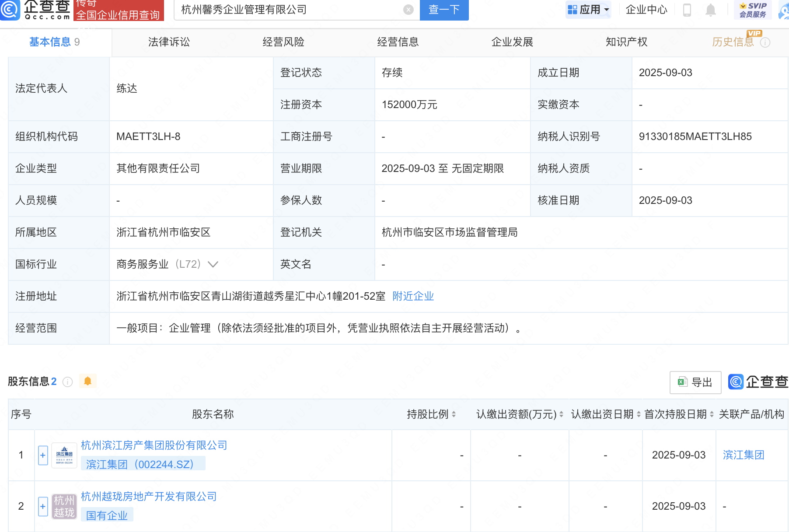Viewport: 789px width, 532px height.
Task: Switch to the 经营风险 tab
Action: [283, 42]
